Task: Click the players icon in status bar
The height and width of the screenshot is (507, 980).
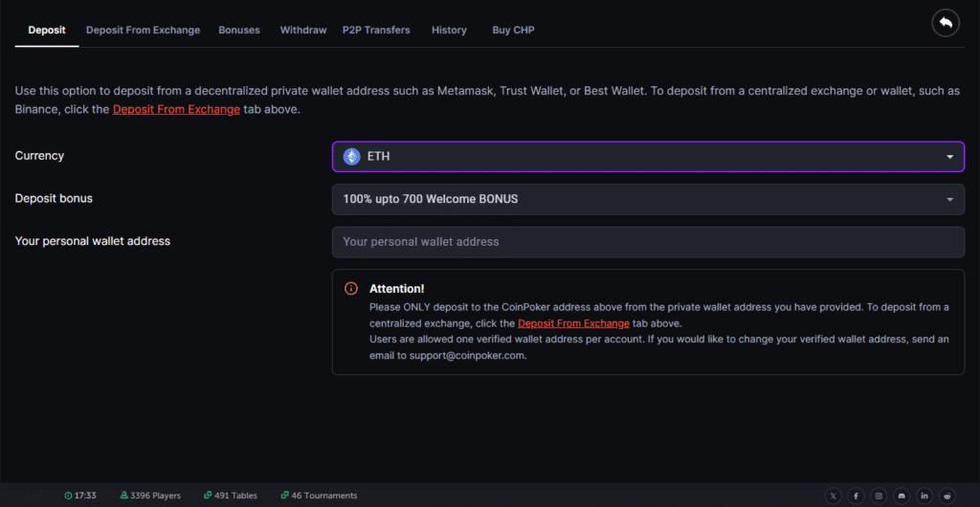Action: point(123,496)
